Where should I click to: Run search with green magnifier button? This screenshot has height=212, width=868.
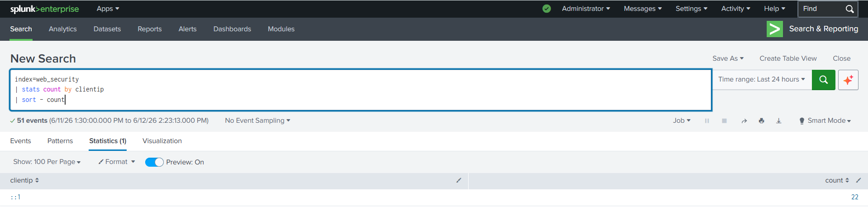coord(823,80)
